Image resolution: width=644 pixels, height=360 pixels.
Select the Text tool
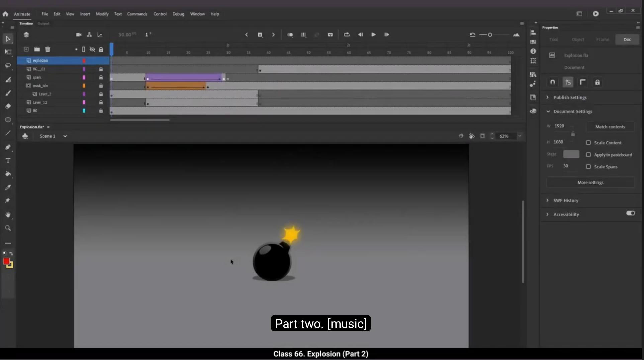pyautogui.click(x=8, y=160)
